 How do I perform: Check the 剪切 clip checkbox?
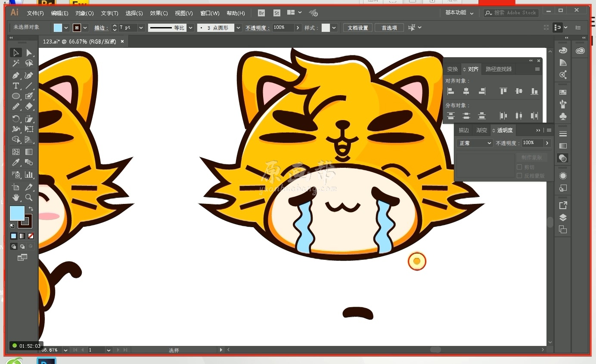pos(519,167)
